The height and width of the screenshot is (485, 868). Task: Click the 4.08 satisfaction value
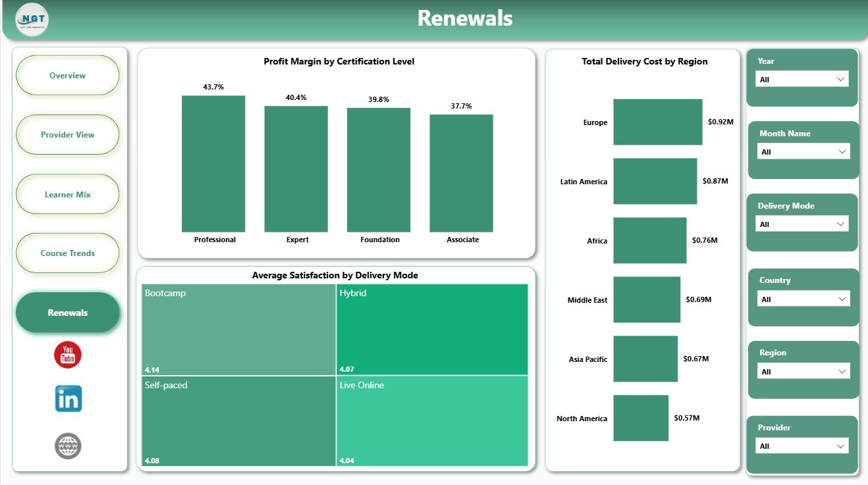pyautogui.click(x=152, y=461)
